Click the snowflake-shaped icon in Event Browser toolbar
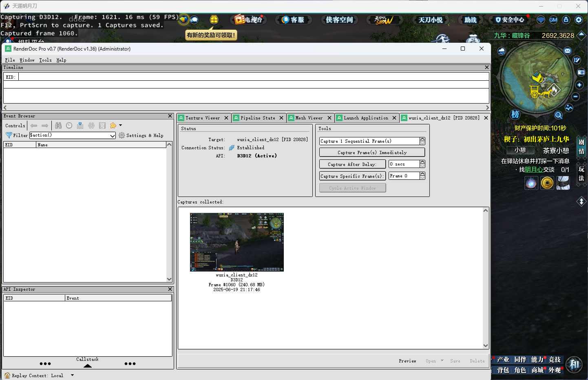The image size is (588, 380). tap(91, 126)
